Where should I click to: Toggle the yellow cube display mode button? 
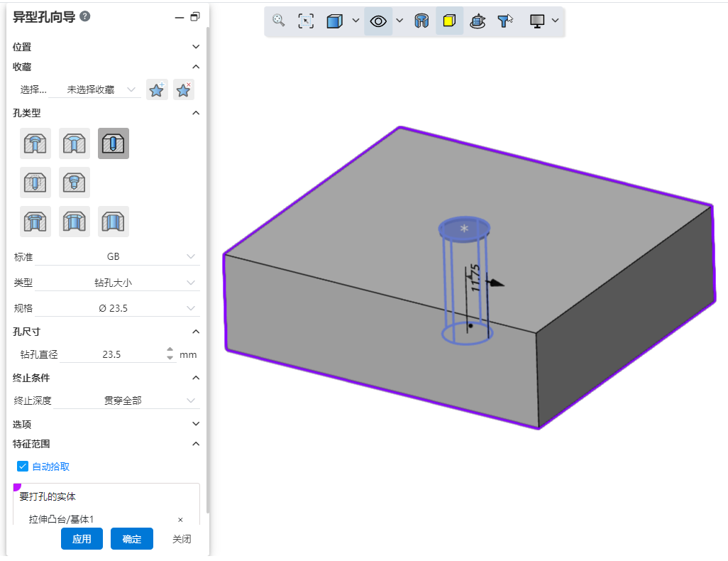[449, 21]
